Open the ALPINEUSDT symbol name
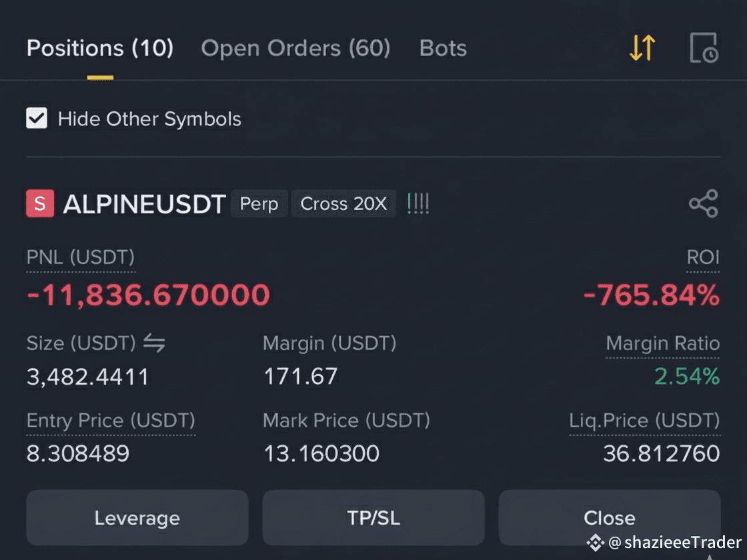The width and height of the screenshot is (747, 560). point(144,204)
